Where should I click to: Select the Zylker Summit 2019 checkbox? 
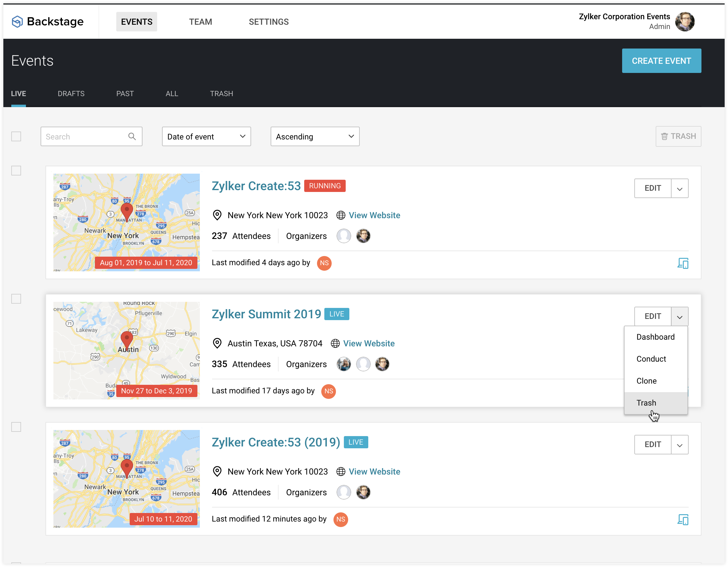[x=16, y=299]
